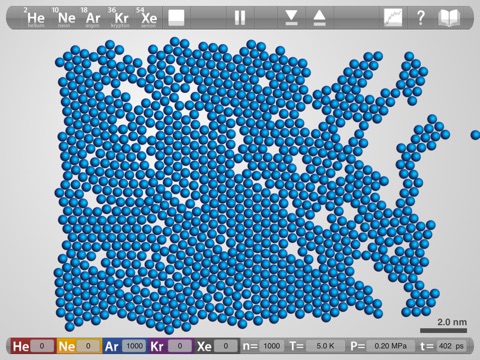Select the krypton (Kr) element button

click(120, 18)
